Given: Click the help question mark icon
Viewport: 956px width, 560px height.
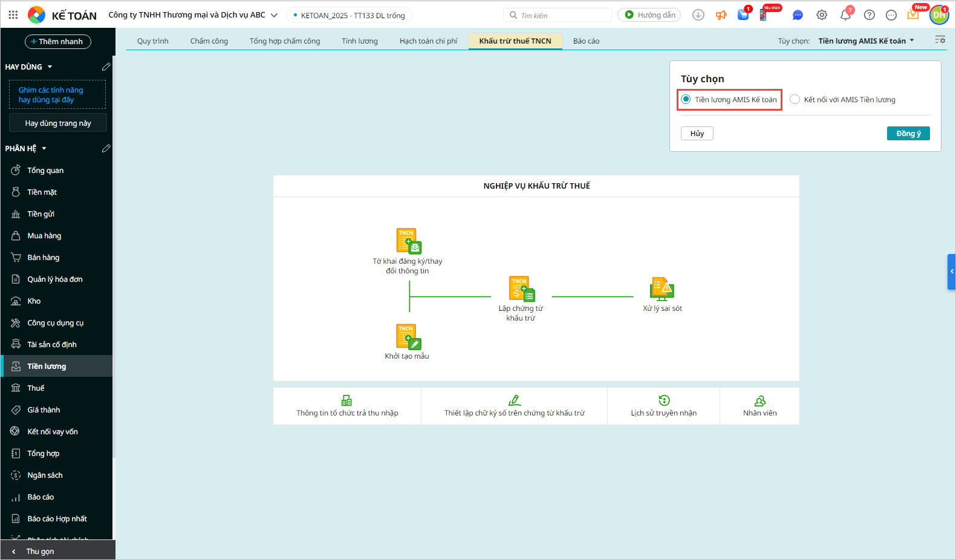Looking at the screenshot, I should [869, 15].
